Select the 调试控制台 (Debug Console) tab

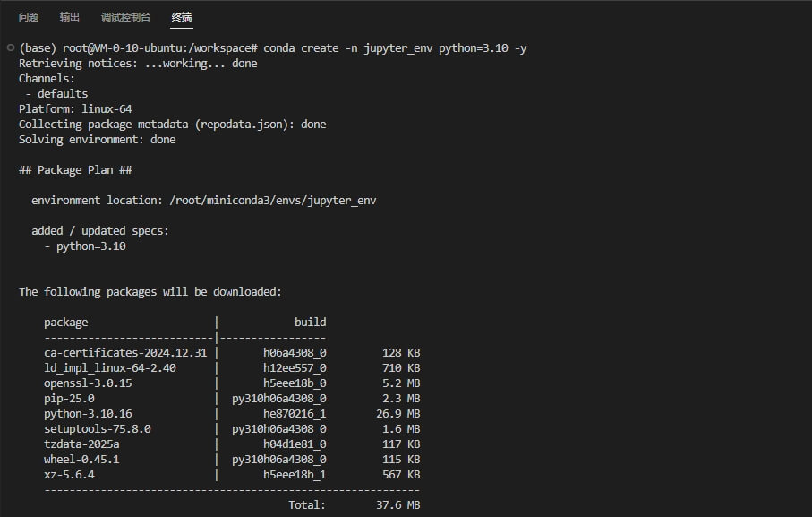[x=125, y=17]
